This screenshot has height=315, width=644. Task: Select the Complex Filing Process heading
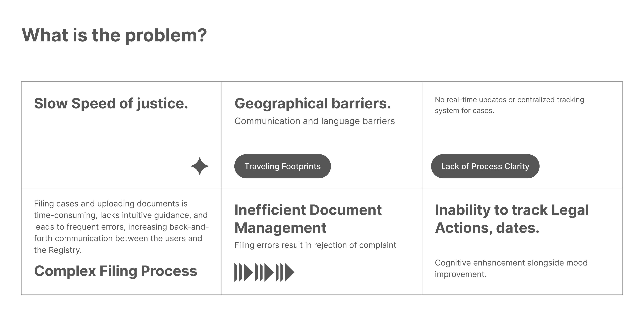[115, 271]
